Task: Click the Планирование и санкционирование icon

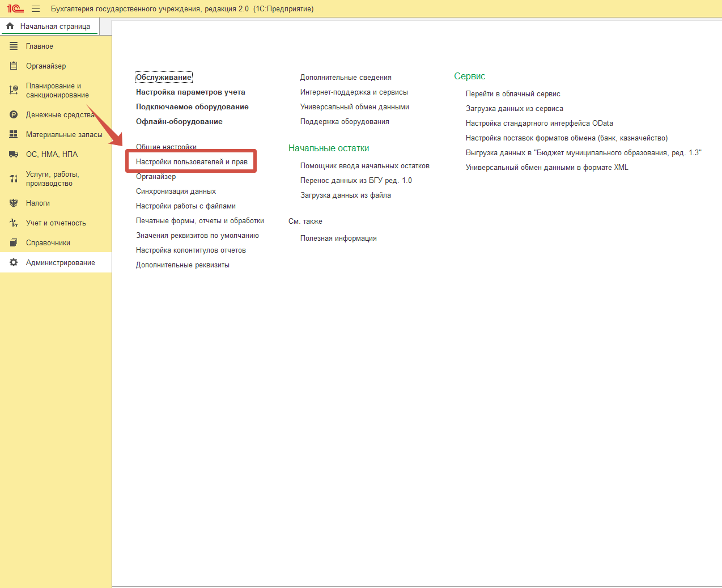Action: [x=14, y=90]
